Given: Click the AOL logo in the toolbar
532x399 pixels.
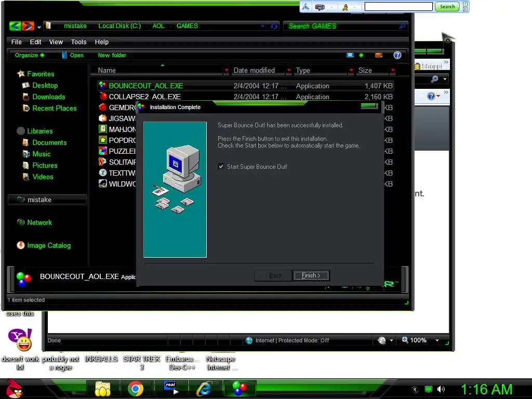Looking at the screenshot, I should click(305, 6).
